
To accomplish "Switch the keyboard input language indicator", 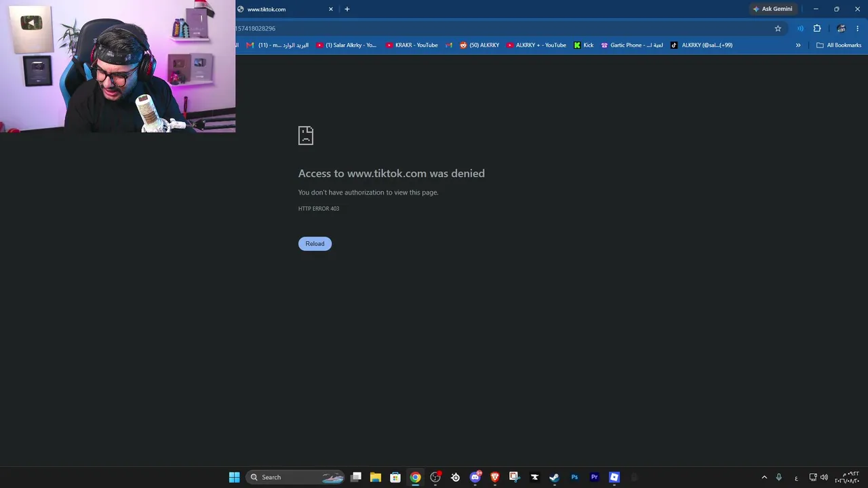I will coord(796,478).
